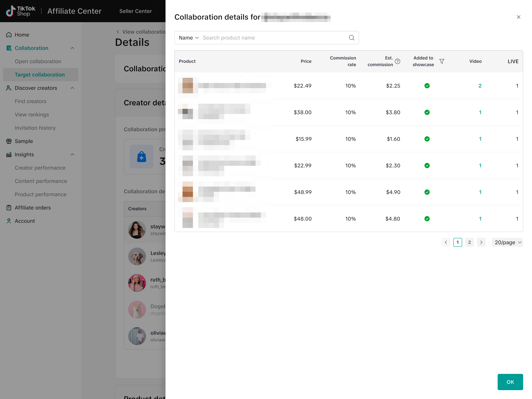Click the Added to showcase filter icon

point(441,61)
